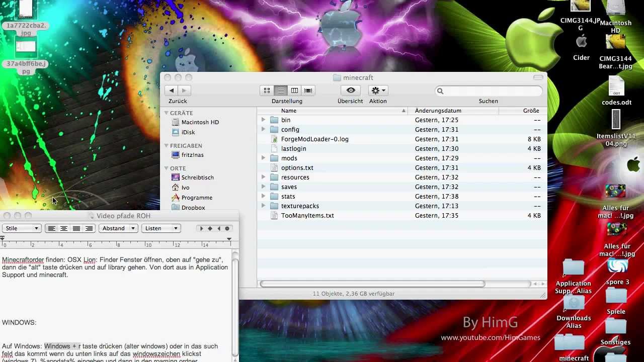644x362 pixels.
Task: Sort the list by Größe column
Action: pyautogui.click(x=522, y=111)
